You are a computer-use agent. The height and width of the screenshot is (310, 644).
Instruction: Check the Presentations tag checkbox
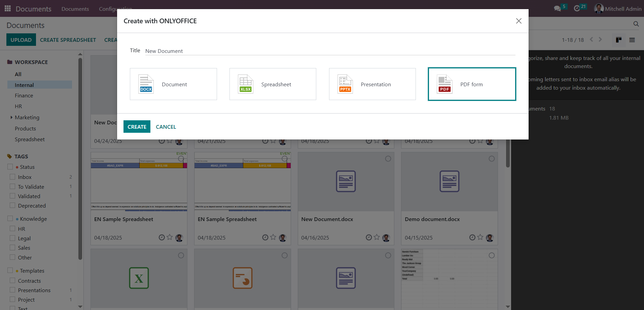coord(12,290)
